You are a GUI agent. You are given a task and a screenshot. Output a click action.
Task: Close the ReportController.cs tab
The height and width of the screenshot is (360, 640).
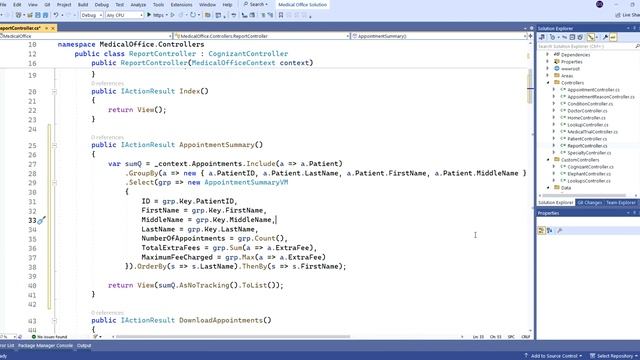[x=53, y=28]
